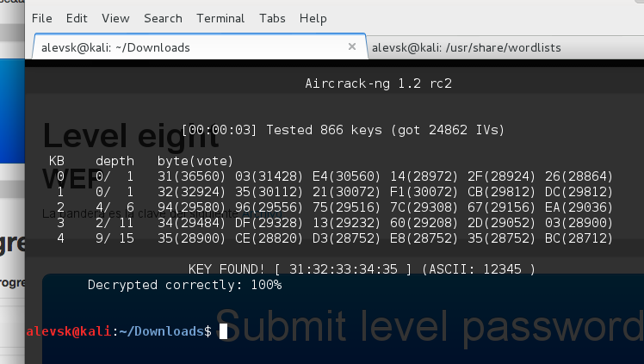Open the Terminal menu
The height and width of the screenshot is (364, 644).
coord(220,18)
